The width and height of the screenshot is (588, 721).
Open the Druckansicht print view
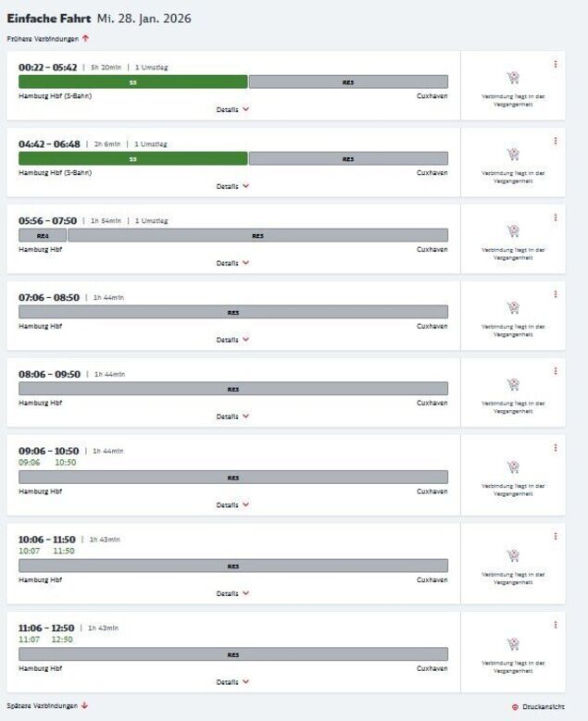click(x=538, y=706)
